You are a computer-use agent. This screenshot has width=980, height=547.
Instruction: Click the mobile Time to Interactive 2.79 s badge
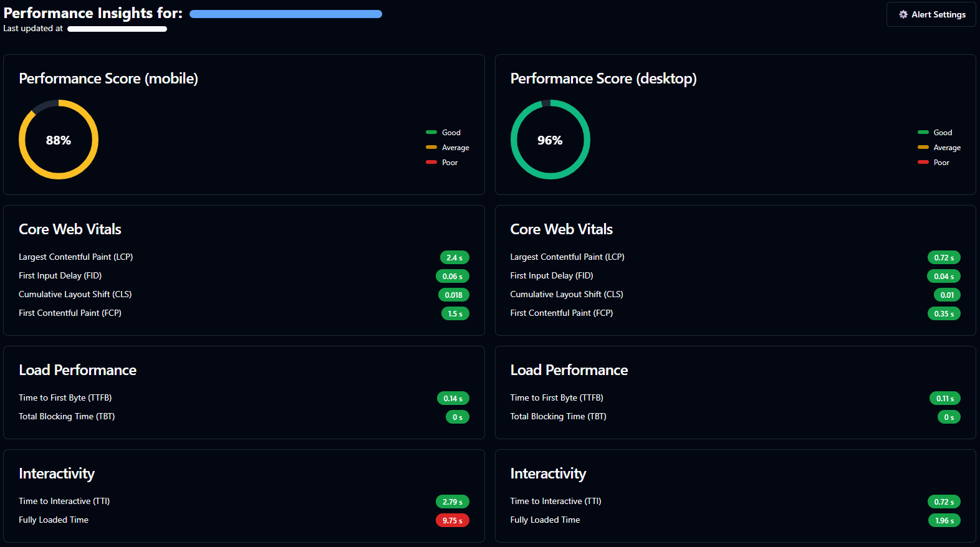452,502
